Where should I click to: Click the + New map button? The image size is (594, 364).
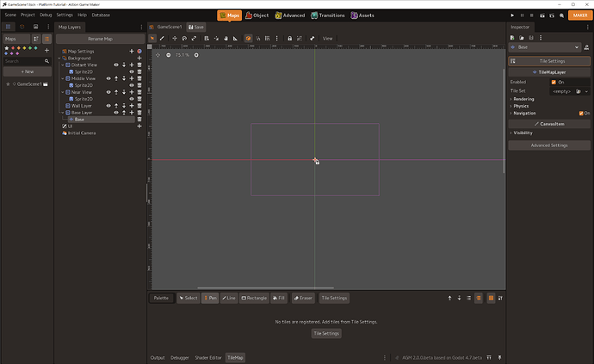point(28,71)
